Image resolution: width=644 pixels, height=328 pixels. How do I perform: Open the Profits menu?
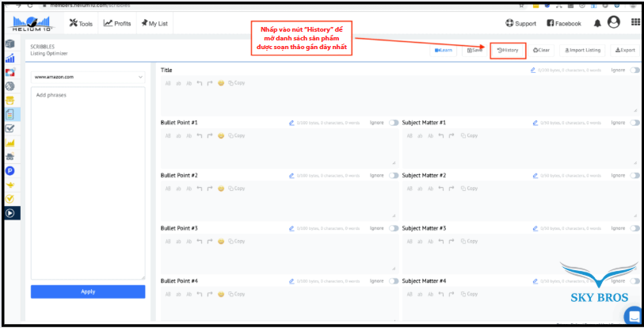coord(117,24)
